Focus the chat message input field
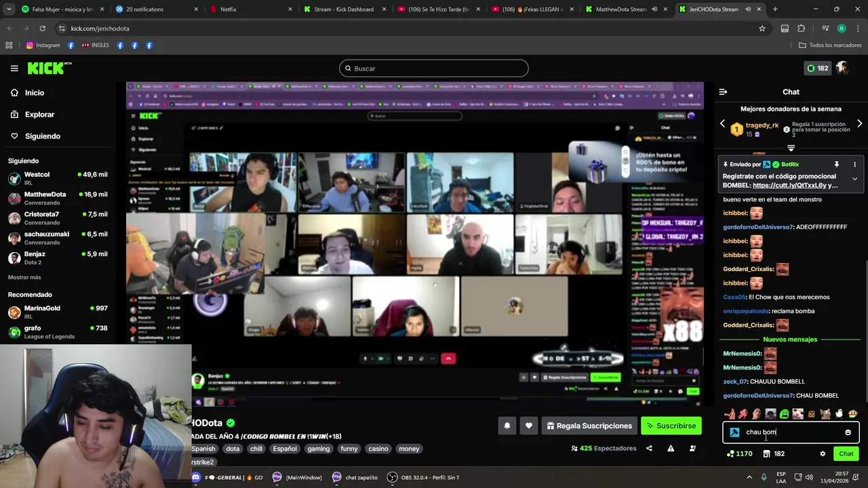 point(791,432)
